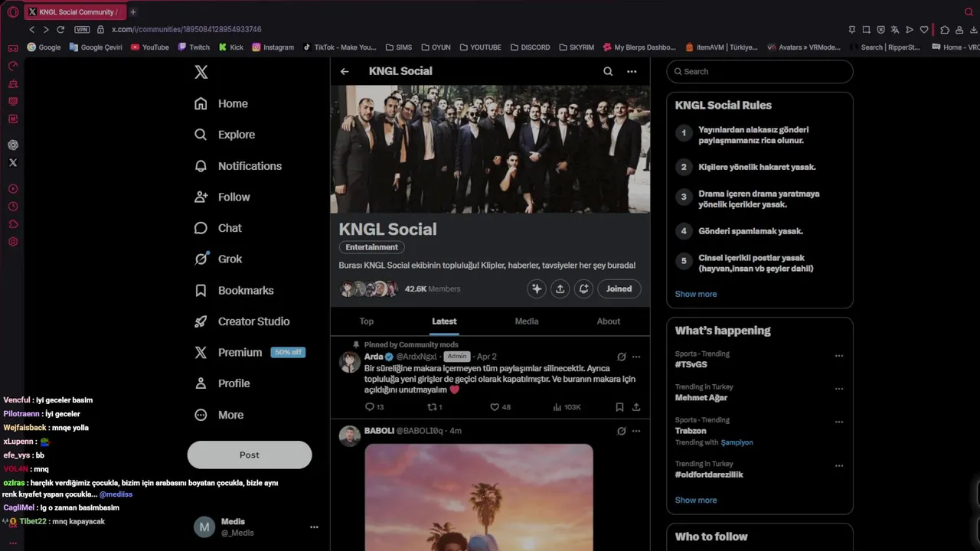980x551 pixels.
Task: Open options for #oldfortdarezillik trend
Action: coord(839,465)
